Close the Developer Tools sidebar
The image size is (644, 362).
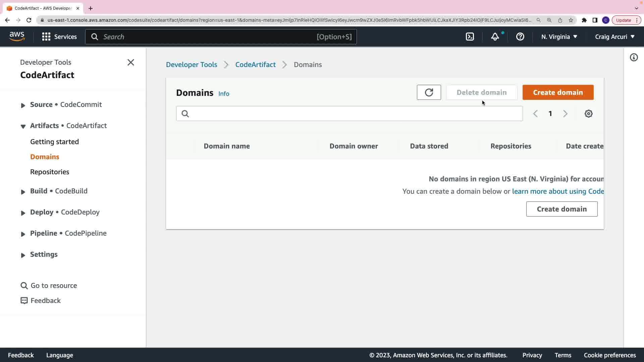pos(131,62)
